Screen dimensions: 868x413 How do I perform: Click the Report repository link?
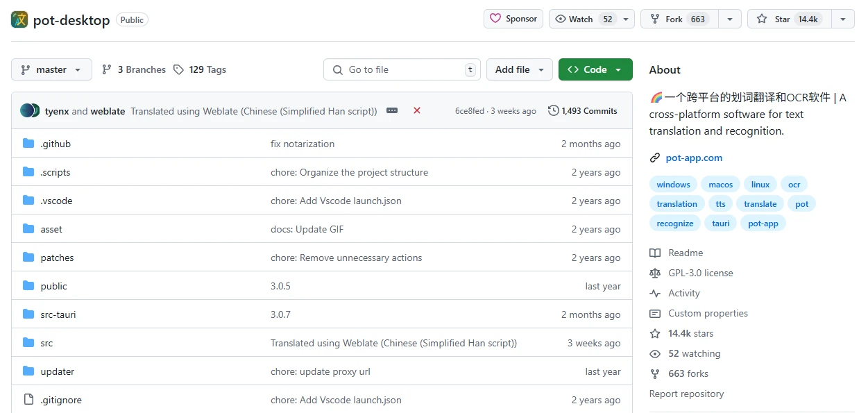tap(686, 394)
